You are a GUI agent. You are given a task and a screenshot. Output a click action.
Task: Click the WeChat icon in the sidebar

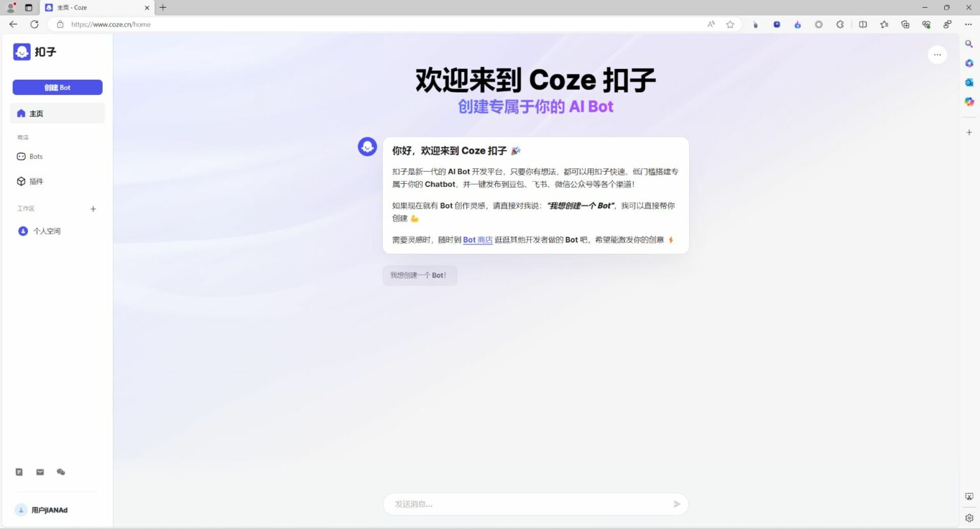click(x=61, y=472)
